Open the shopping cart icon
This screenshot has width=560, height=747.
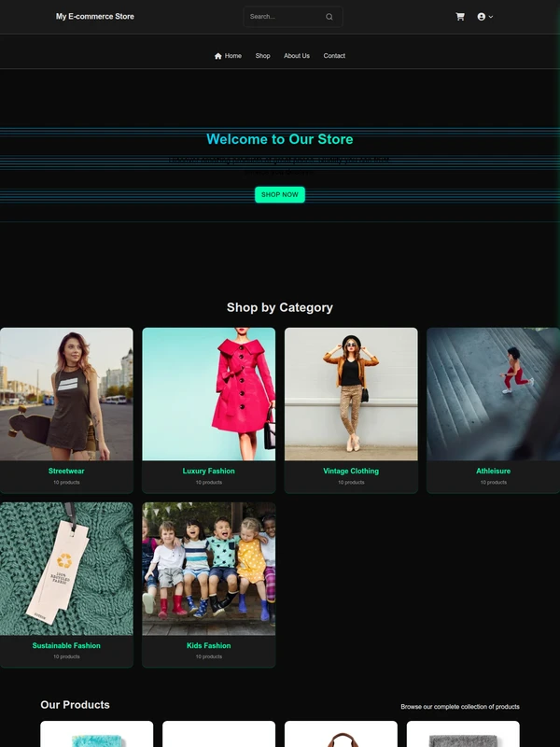pos(460,17)
